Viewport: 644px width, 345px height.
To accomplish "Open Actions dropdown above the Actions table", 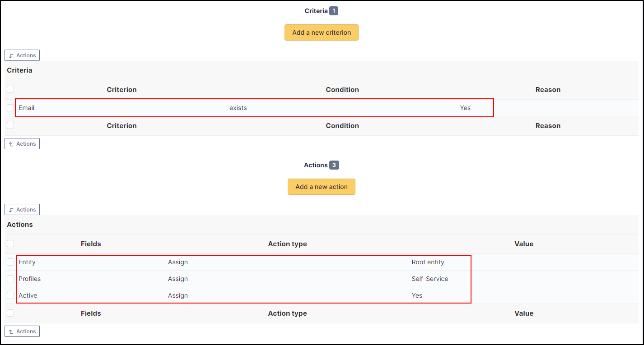I will click(x=22, y=210).
